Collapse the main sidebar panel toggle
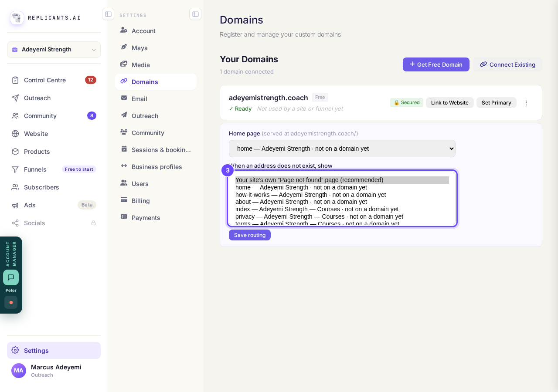558x392 pixels. click(x=108, y=14)
